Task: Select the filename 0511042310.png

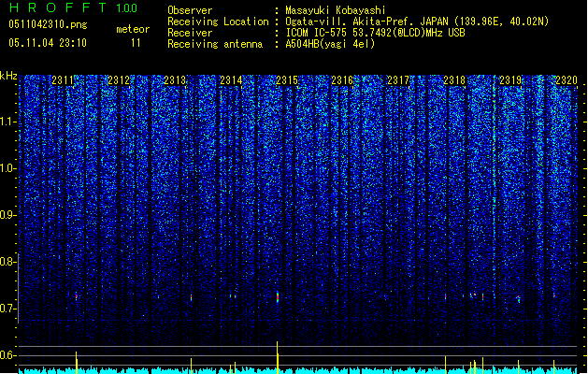Action: 48,24
